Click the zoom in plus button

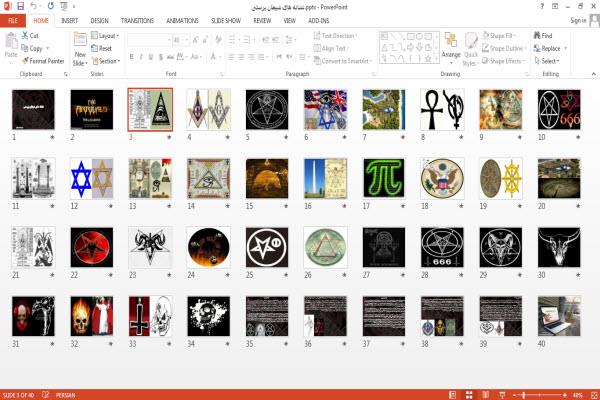(x=564, y=395)
